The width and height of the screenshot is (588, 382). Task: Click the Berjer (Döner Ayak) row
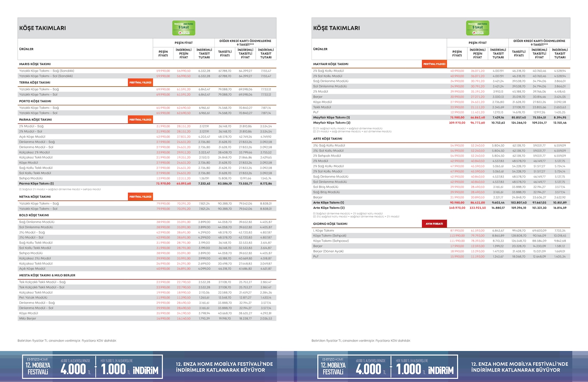click(441, 251)
